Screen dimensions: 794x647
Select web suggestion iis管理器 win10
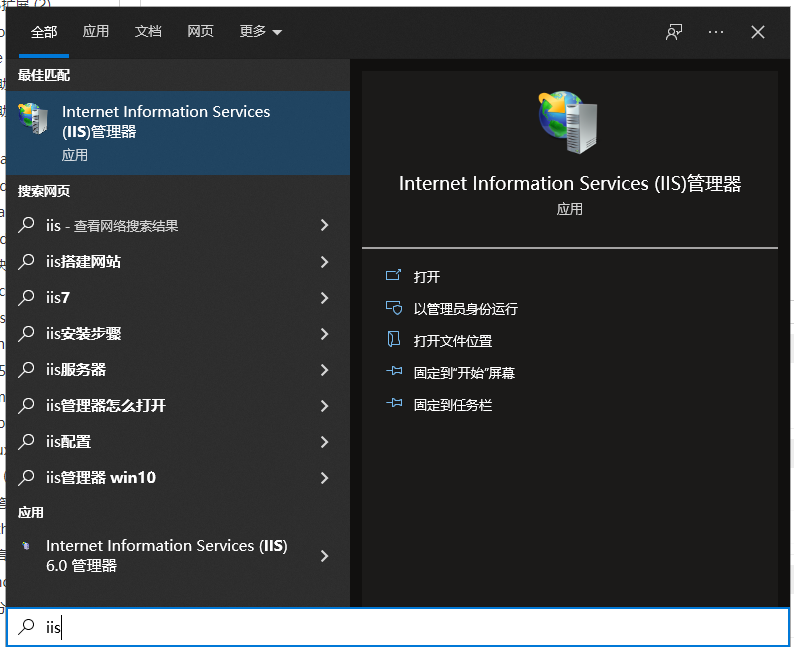click(178, 477)
